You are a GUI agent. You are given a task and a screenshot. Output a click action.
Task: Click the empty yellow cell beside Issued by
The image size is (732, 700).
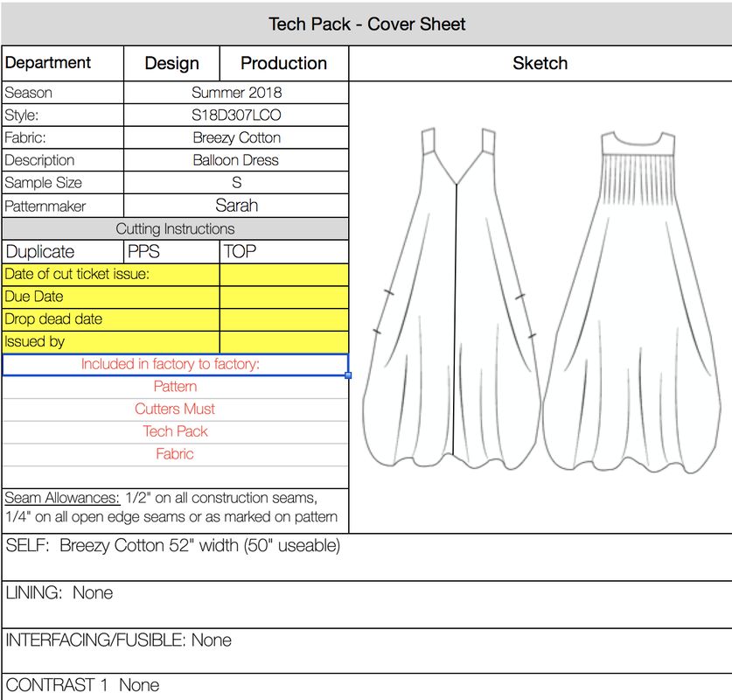point(283,342)
